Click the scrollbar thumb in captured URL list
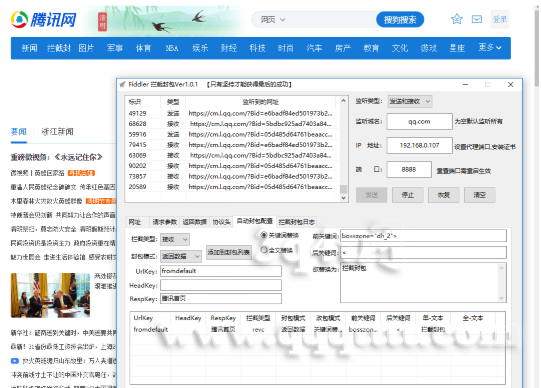The image size is (541, 388). [343, 189]
